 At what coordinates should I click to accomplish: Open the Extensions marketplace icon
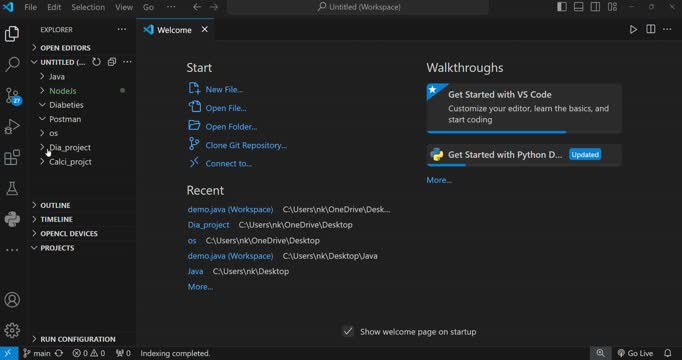point(12,157)
